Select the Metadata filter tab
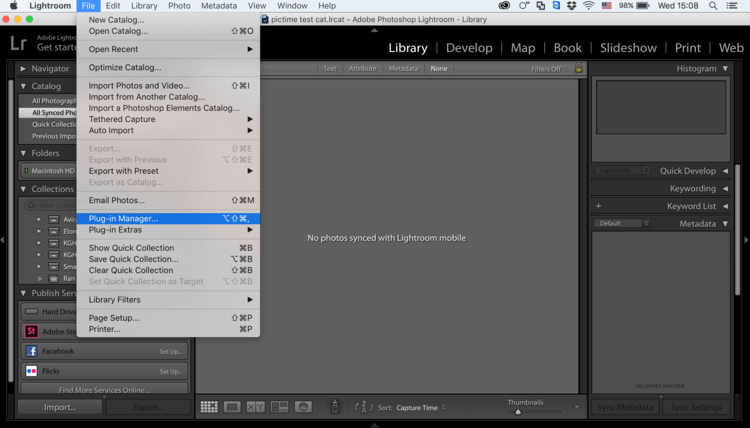The width and height of the screenshot is (750, 428). (x=403, y=68)
